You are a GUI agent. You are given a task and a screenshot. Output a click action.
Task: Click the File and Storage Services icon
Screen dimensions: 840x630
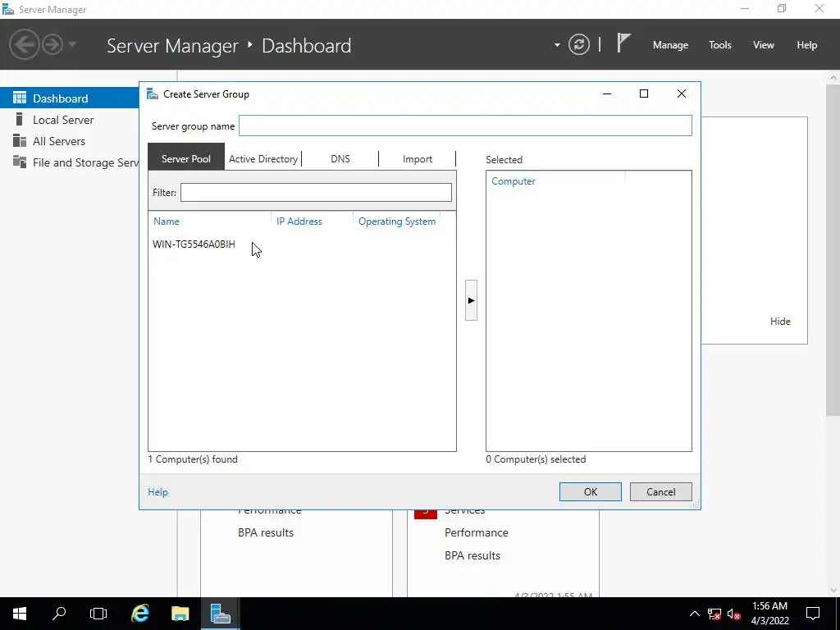tap(20, 162)
